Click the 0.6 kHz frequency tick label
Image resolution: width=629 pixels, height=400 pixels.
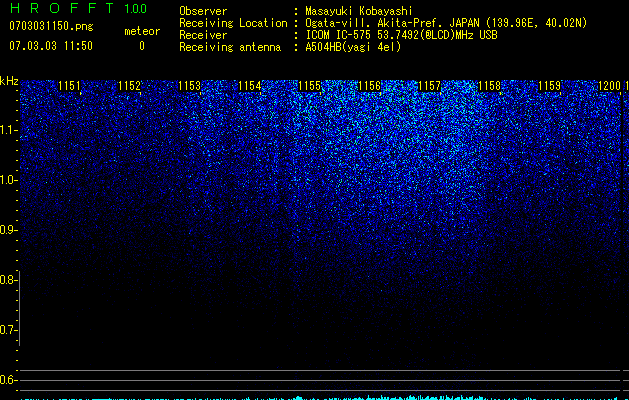tap(7, 380)
